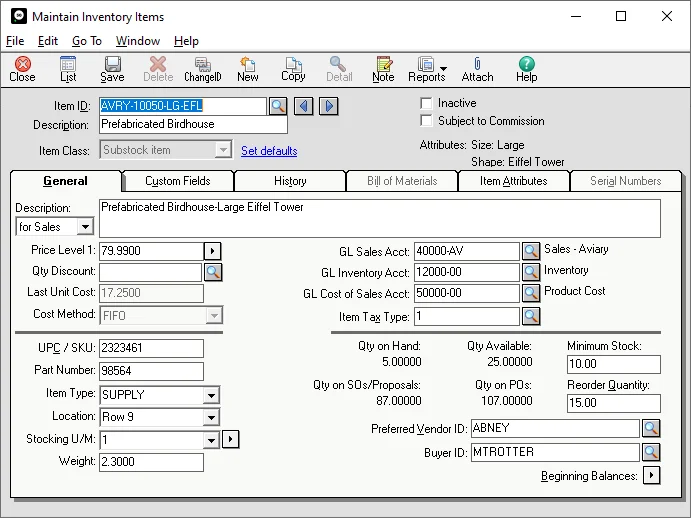Click the Item ID lookup magnifier
The image size is (691, 518).
click(278, 106)
